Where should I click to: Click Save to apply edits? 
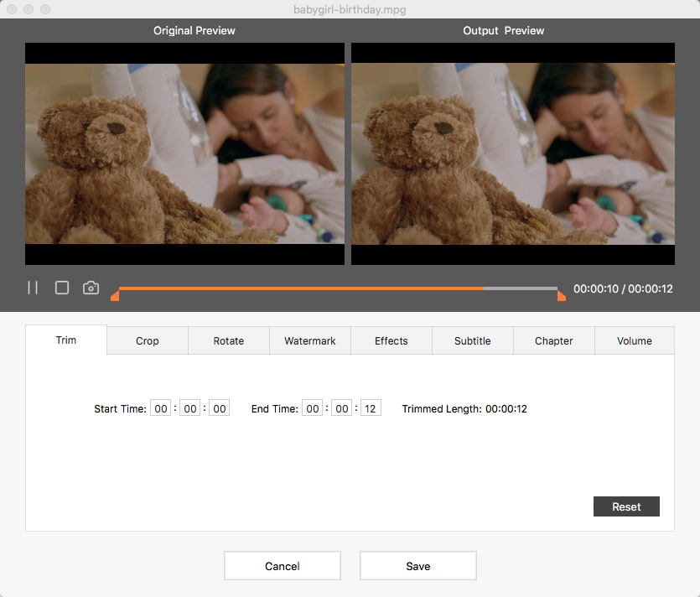(x=418, y=566)
